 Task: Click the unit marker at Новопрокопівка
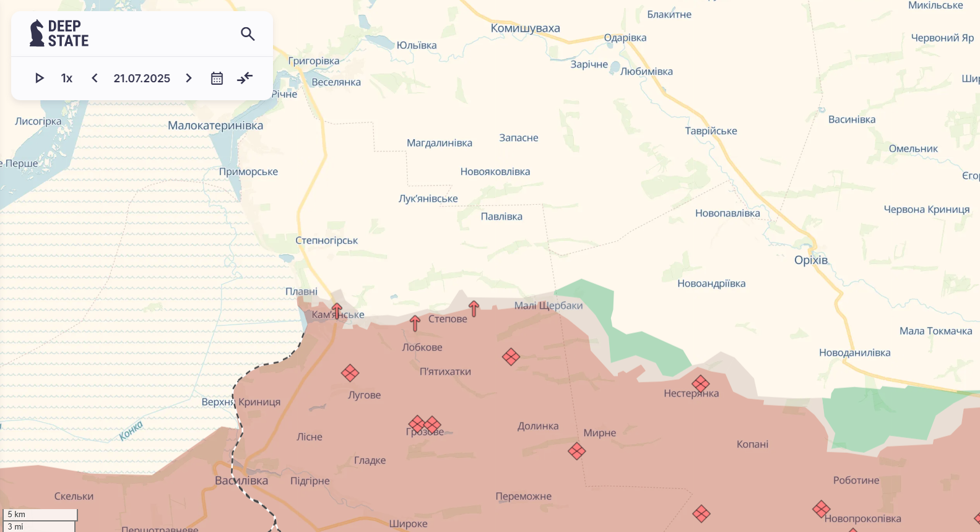tap(822, 509)
